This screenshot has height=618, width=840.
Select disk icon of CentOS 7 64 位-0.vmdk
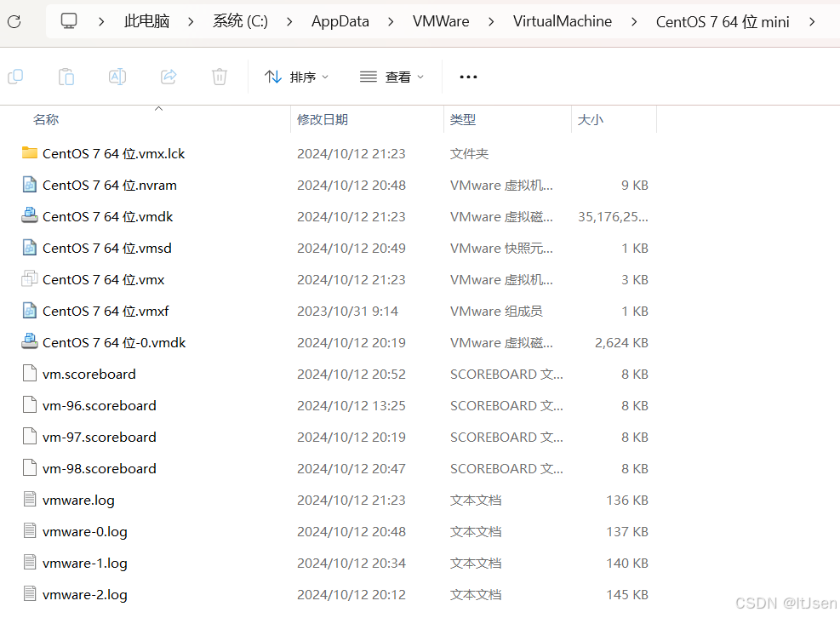click(x=30, y=342)
